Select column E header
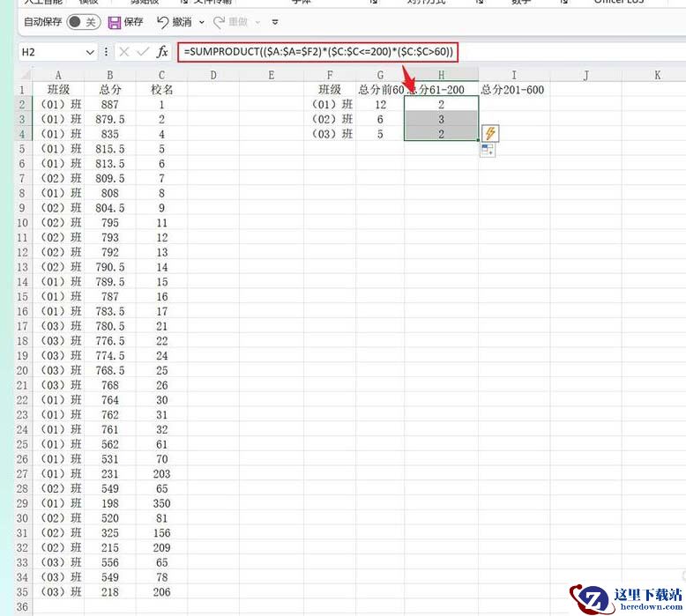Screen dimensions: 686x616 pyautogui.click(x=272, y=75)
